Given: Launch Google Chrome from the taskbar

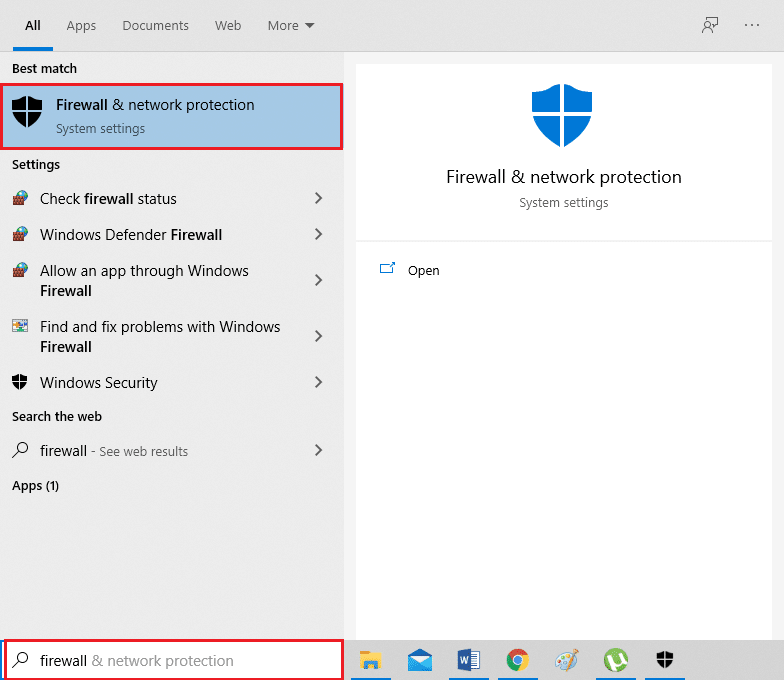Looking at the screenshot, I should click(517, 660).
